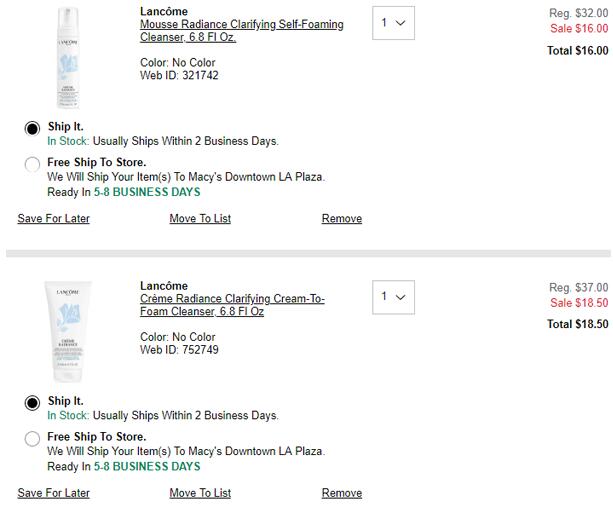
Task: Click Sale $18.50 price text
Action: pos(579,303)
